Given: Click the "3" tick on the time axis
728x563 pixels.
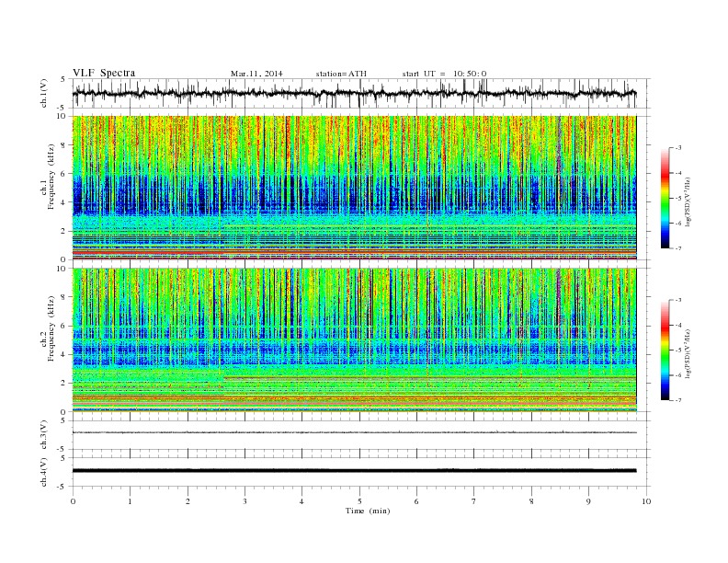Looking at the screenshot, I should 245,501.
